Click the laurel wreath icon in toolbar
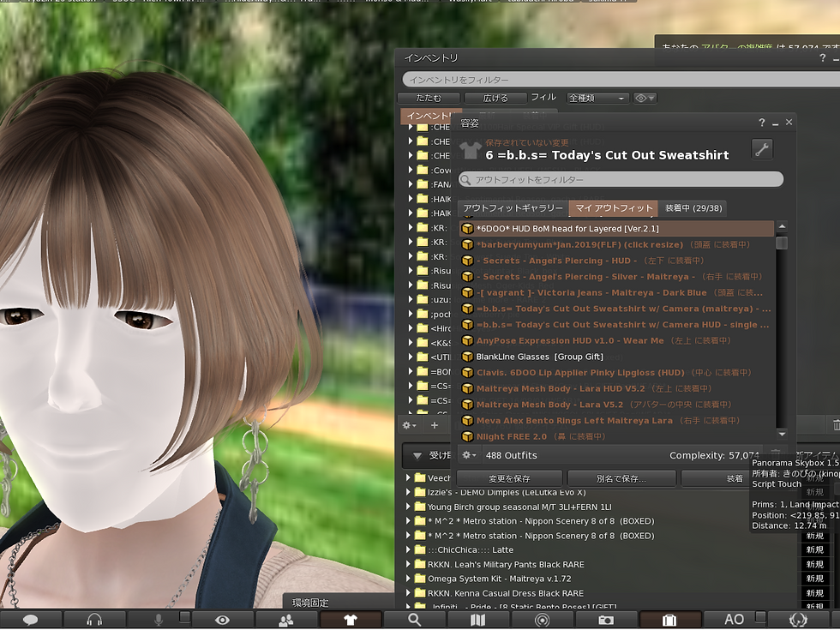 (x=798, y=620)
